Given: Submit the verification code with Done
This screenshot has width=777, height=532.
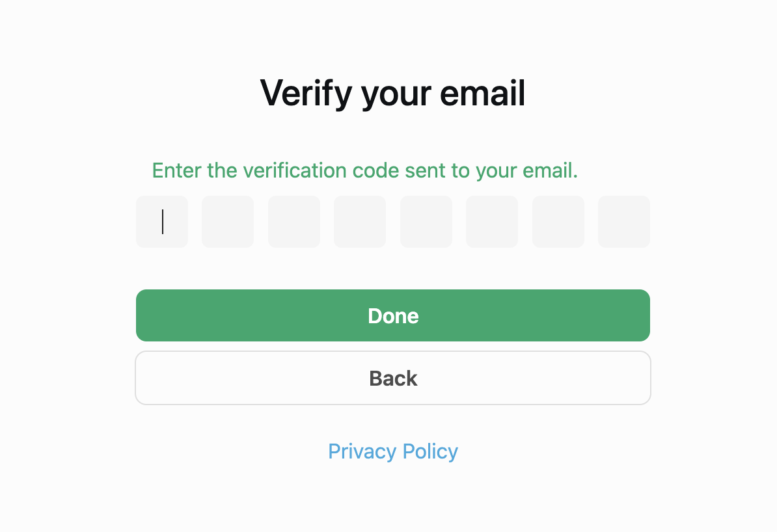Looking at the screenshot, I should pos(393,315).
